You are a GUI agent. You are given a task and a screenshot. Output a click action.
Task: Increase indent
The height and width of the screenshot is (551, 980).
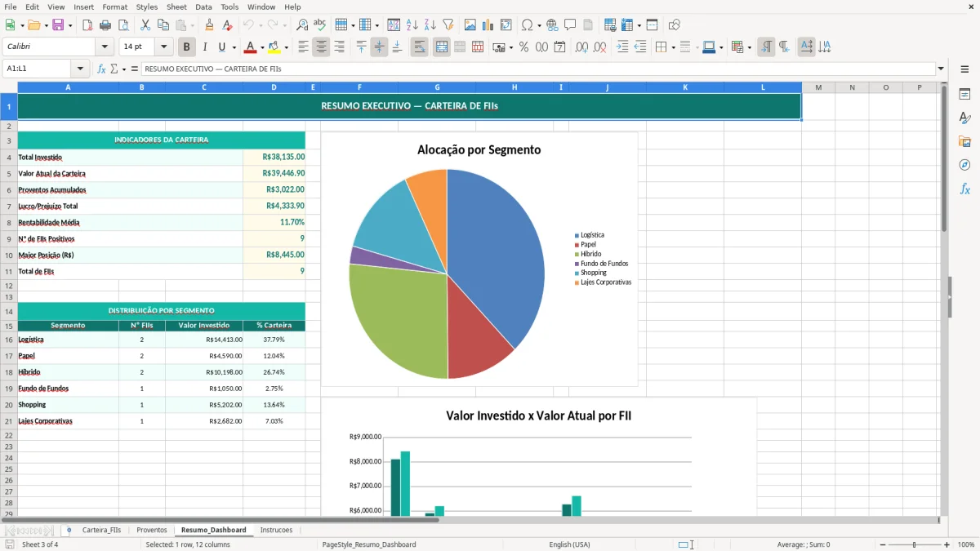point(622,47)
